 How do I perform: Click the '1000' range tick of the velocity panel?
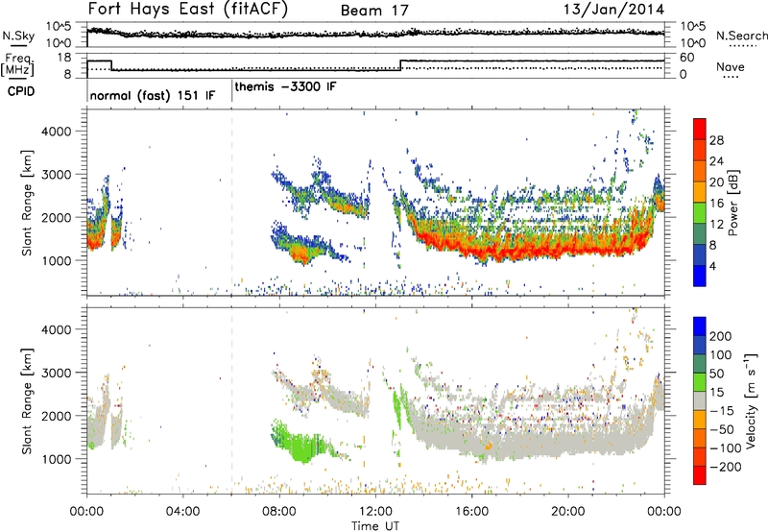[x=57, y=459]
